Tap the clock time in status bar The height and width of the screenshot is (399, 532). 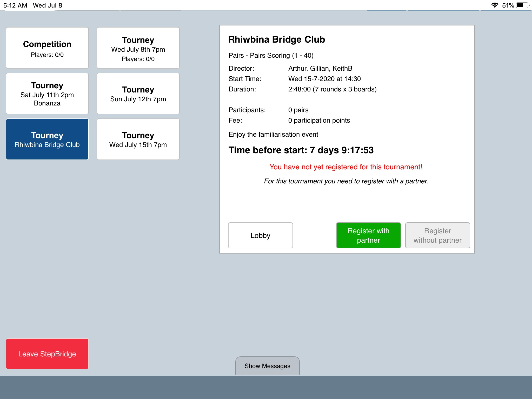[15, 5]
